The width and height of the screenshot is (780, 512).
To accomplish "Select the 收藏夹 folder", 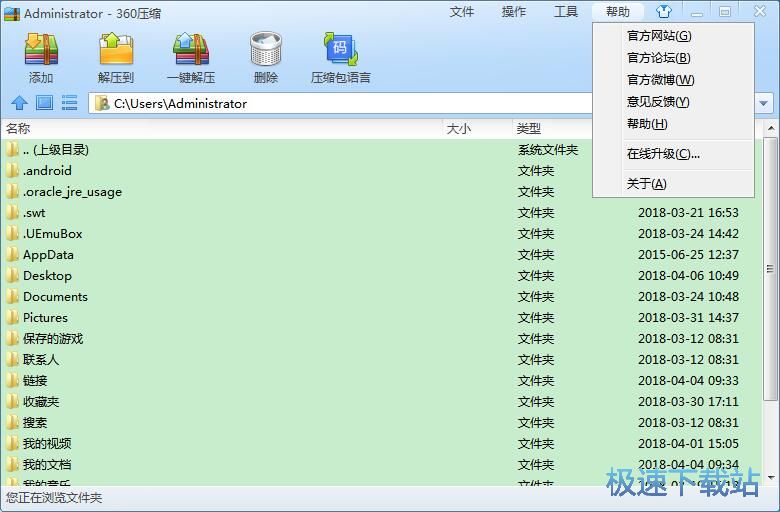I will [41, 402].
